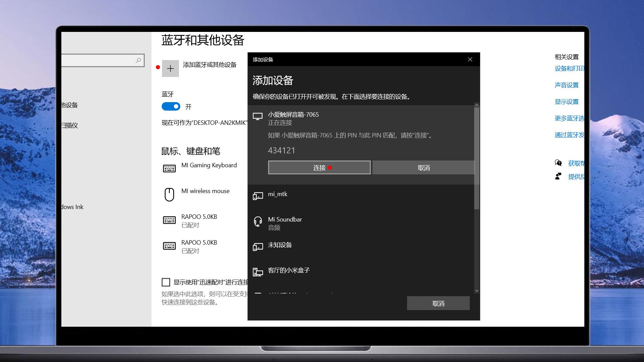Switch to the 扫描仪 settings section

pos(69,125)
